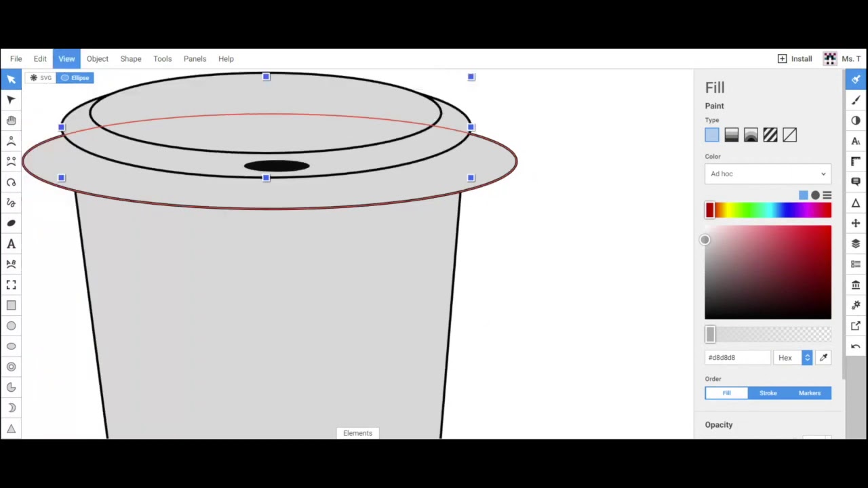
Task: Open the Arrangement move panel icon
Action: point(856,223)
